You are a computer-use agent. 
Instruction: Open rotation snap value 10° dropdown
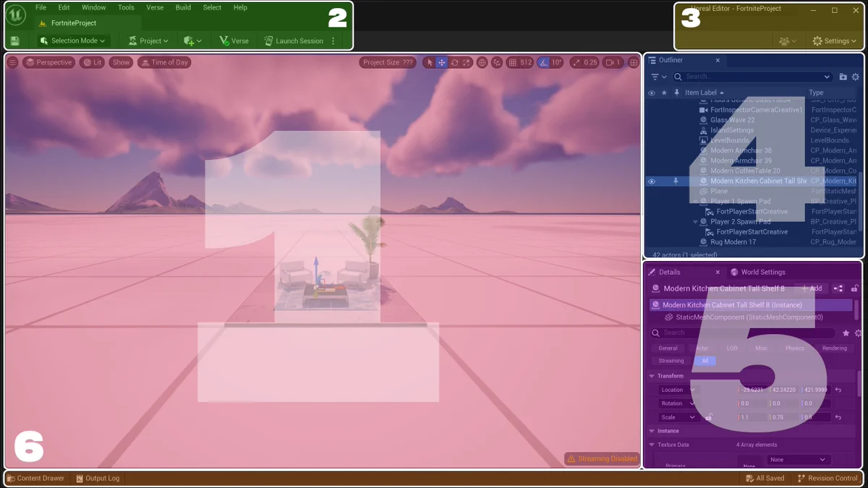click(557, 62)
